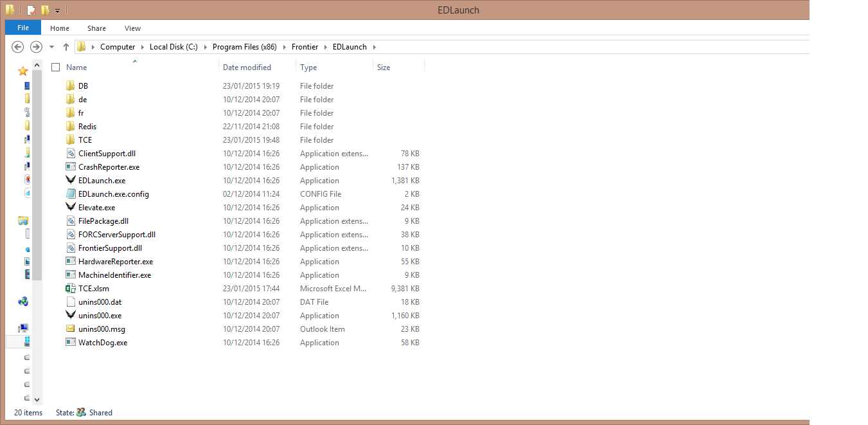The height and width of the screenshot is (425, 868).
Task: Switch to the View ribbon tab
Action: pos(133,28)
